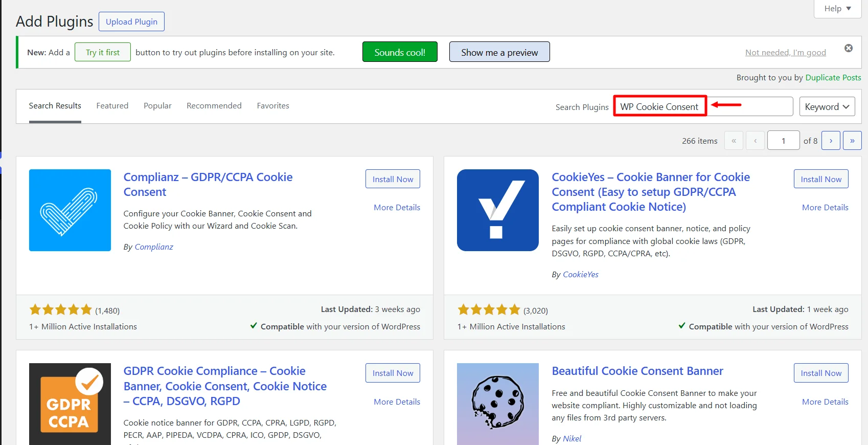Open the Complianz author link
Viewport: 868px width, 445px height.
[154, 247]
